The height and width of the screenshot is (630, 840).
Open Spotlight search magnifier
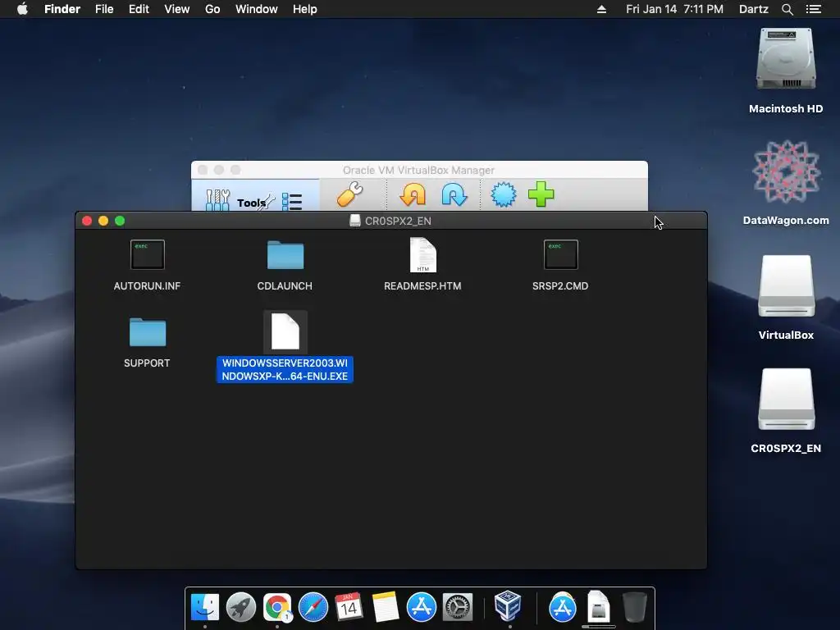coord(787,9)
